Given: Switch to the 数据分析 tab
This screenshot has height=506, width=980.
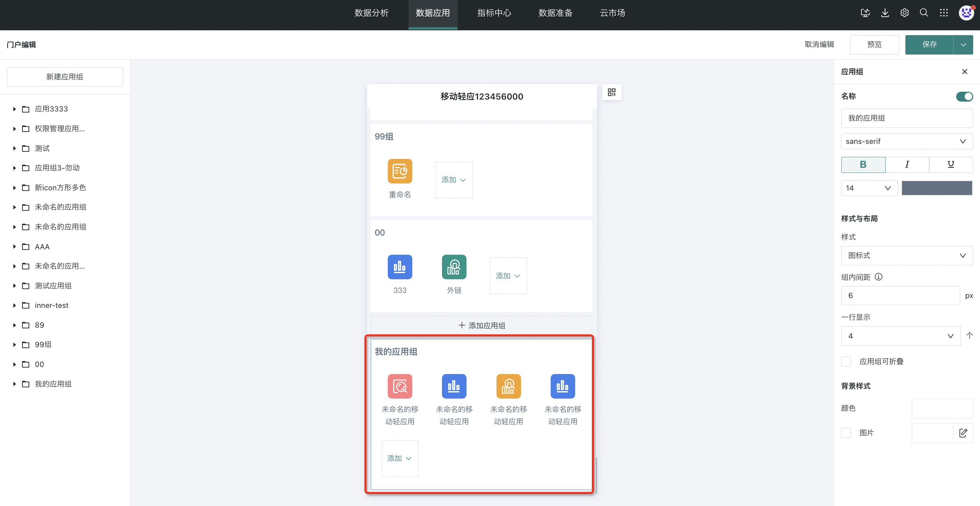Looking at the screenshot, I should coord(371,13).
